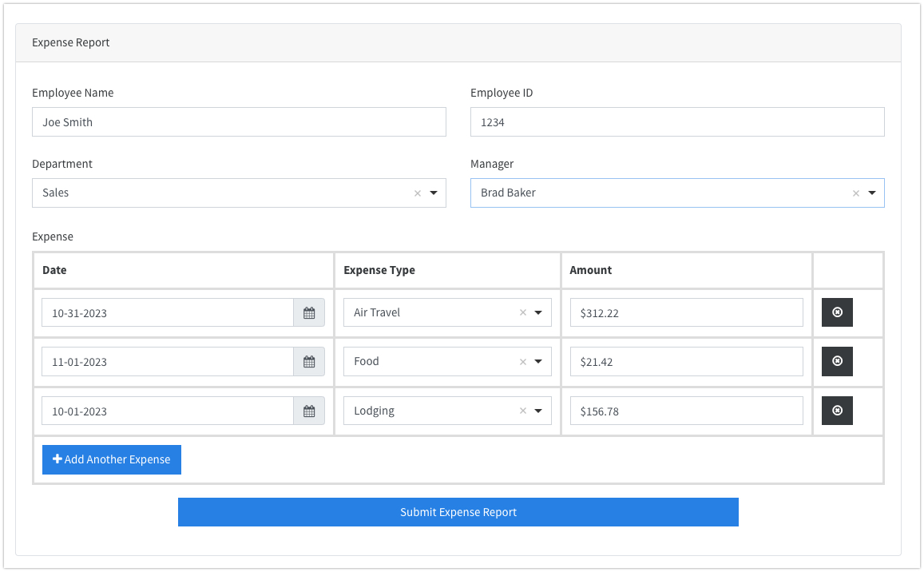924x572 pixels.
Task: Clear the Lodging expense type selection
Action: [523, 411]
